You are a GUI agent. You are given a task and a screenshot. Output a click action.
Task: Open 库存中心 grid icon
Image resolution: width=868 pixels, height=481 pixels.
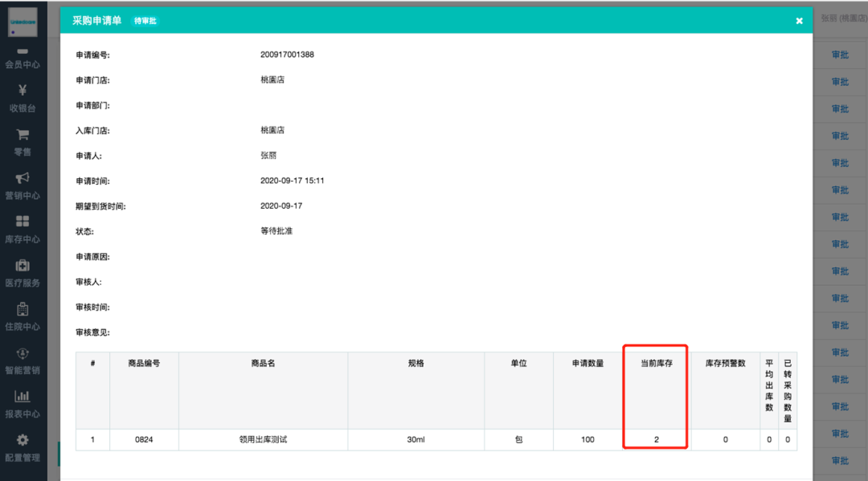pos(23,221)
